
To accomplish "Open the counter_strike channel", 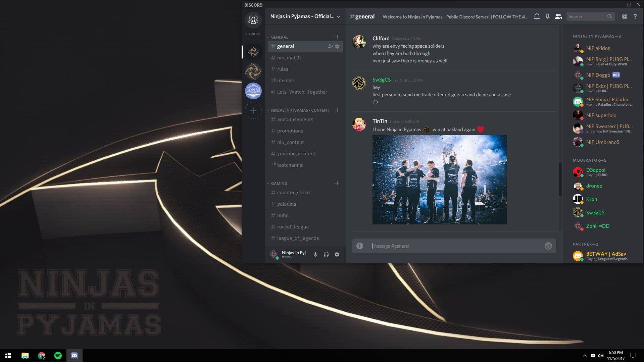I will point(305,193).
